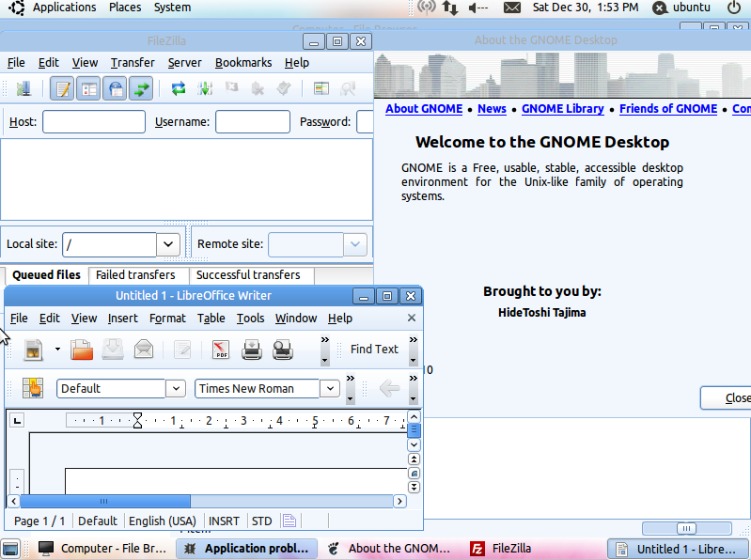
Task: Click Edit File icon in Writer
Action: pos(182,350)
